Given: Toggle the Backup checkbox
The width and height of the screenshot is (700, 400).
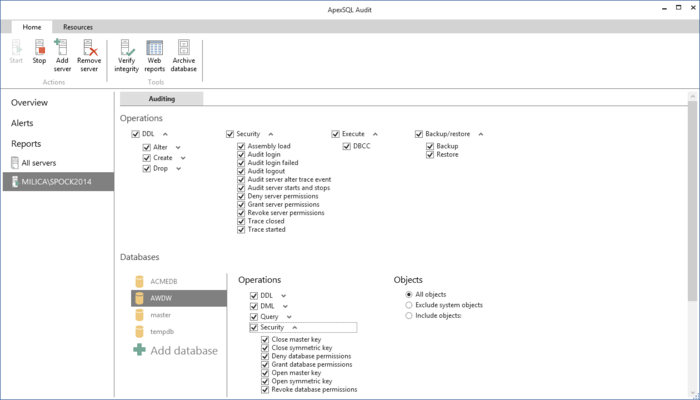Looking at the screenshot, I should point(430,146).
